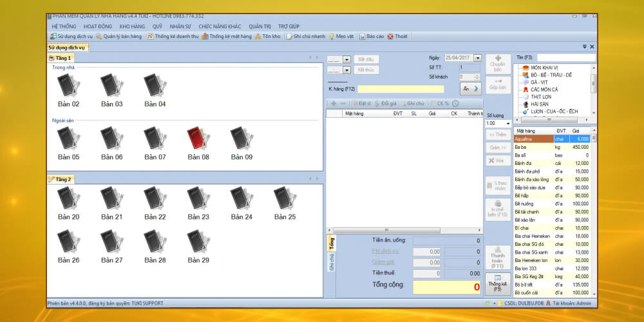Open the CHỨC NĂNG KHÁC menu
Viewport: 644px width, 322px height.
(220, 26)
